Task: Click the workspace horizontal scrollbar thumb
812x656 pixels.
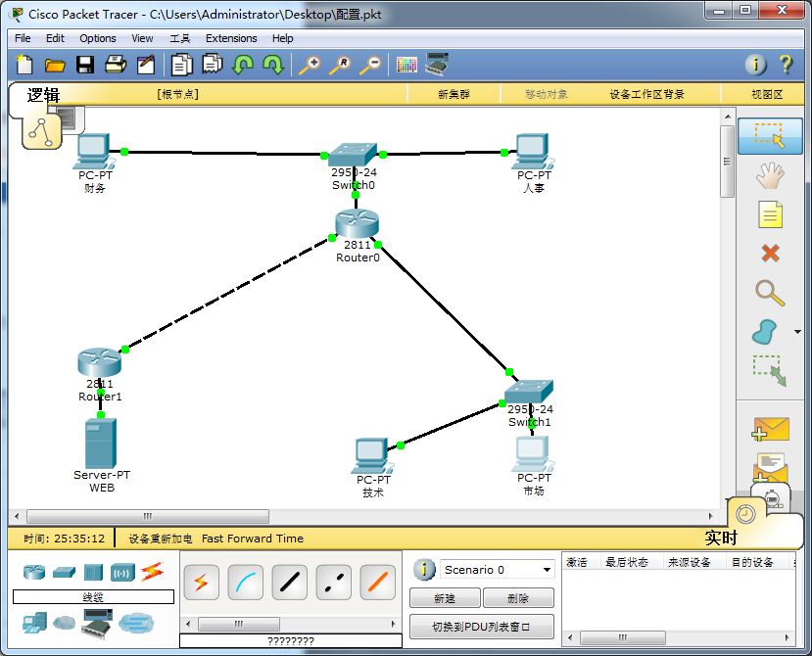Action: point(148,516)
